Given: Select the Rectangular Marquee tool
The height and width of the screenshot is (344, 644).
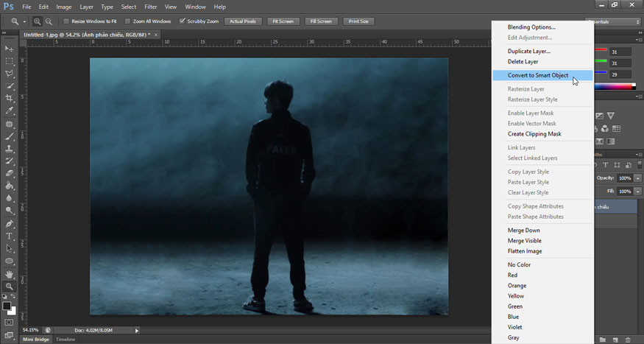Looking at the screenshot, I should pos(9,61).
